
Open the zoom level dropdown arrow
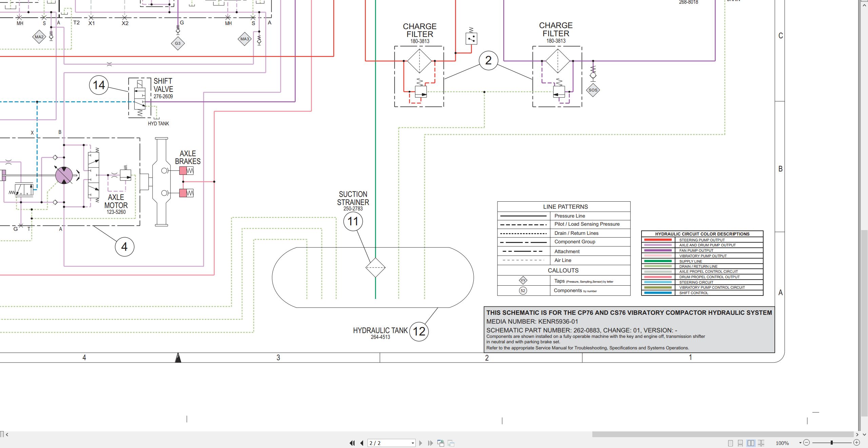[x=800, y=443]
